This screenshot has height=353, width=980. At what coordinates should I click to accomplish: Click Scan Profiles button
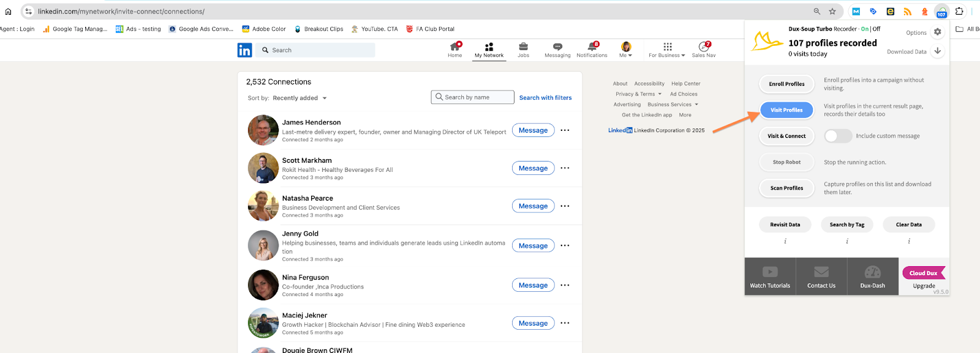786,188
